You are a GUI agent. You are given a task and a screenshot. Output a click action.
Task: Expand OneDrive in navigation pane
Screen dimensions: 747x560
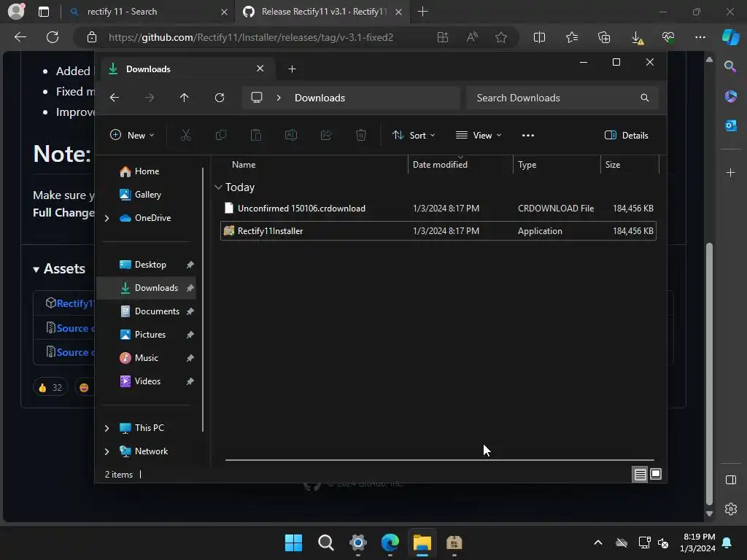107,218
